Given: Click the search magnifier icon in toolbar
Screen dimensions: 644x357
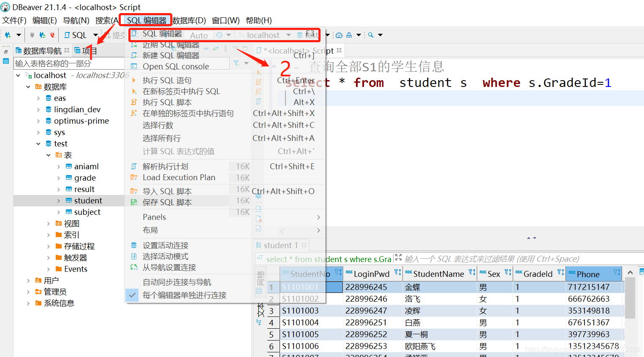Looking at the screenshot, I should [x=371, y=35].
